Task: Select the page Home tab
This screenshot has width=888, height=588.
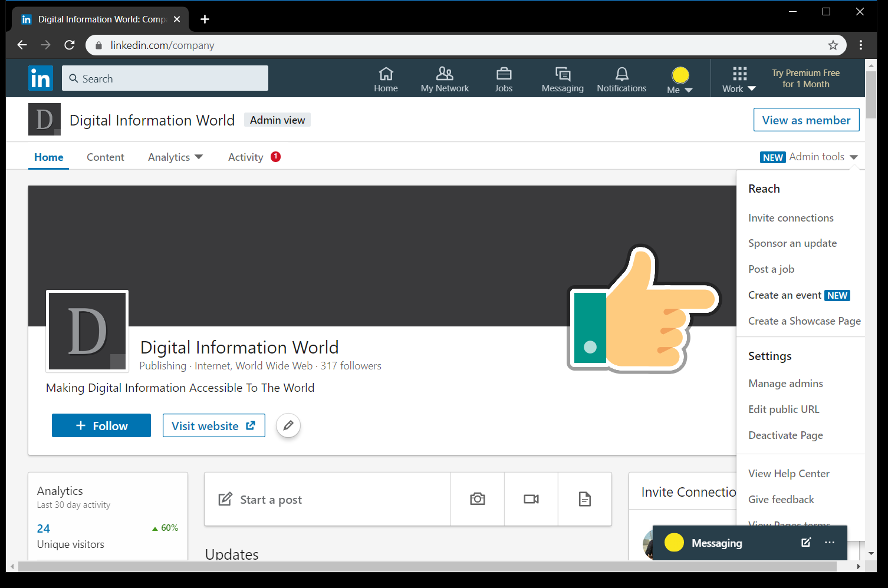Action: coord(48,157)
